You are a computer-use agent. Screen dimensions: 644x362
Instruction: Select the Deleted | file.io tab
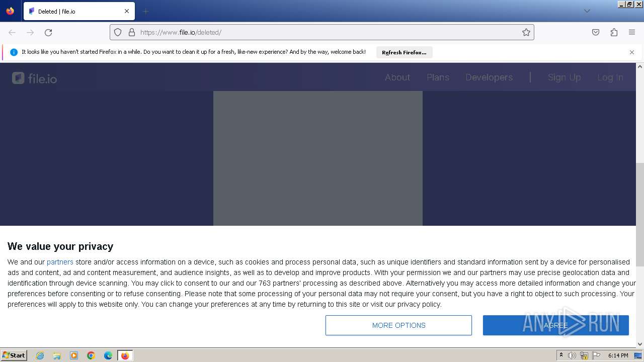[79, 11]
